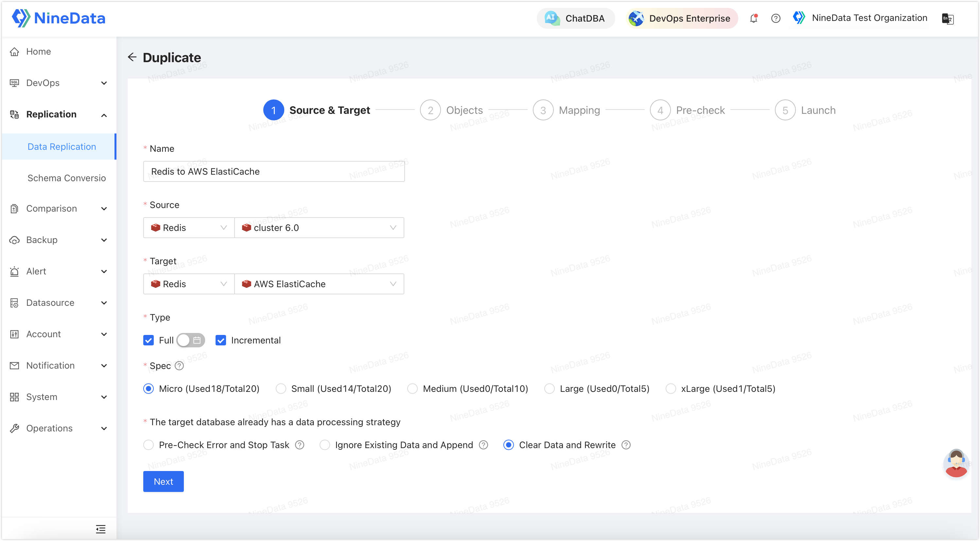Click the System grid icon
The image size is (980, 541).
(x=14, y=397)
